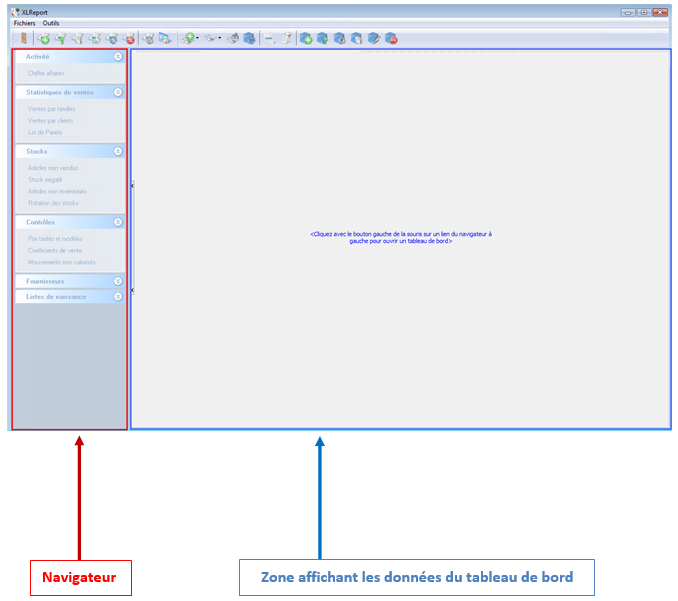
Task: Open the Chiffre affaires dashboard link
Action: coord(46,73)
